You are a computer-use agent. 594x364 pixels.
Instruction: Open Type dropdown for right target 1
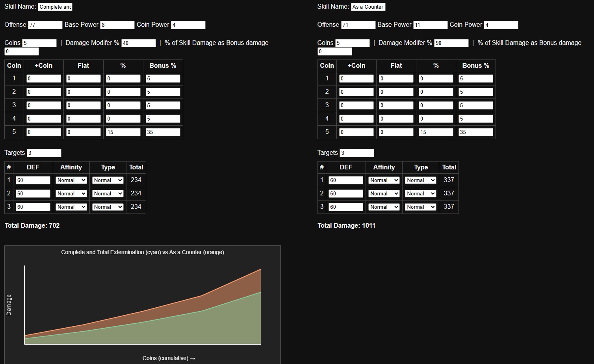421,180
